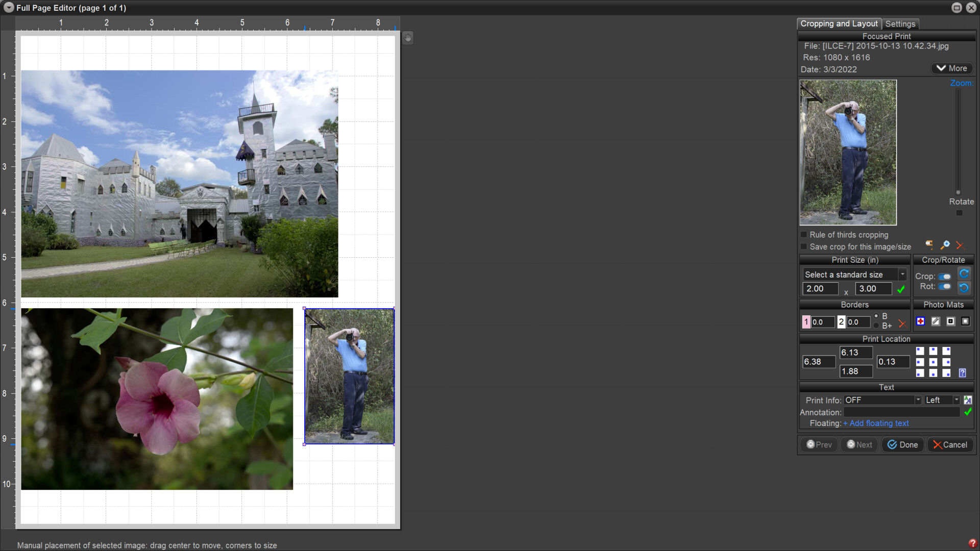Viewport: 980px width, 551px height.
Task: Click the rotate counter-clockwise icon
Action: point(964,288)
